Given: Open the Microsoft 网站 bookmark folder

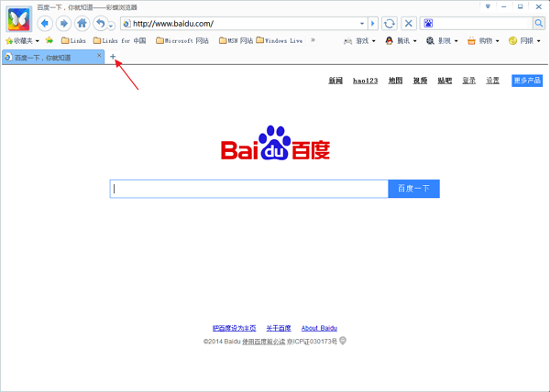Looking at the screenshot, I should [182, 41].
